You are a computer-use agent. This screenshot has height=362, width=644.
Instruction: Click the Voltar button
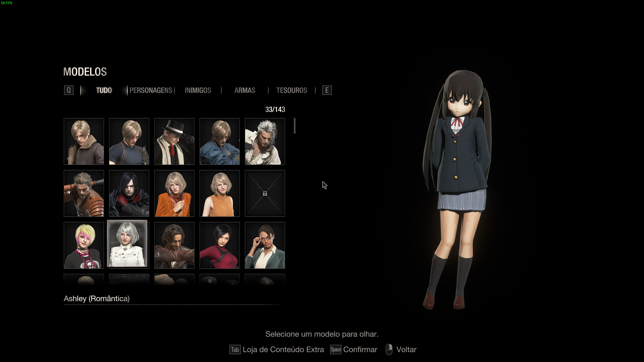pos(406,349)
